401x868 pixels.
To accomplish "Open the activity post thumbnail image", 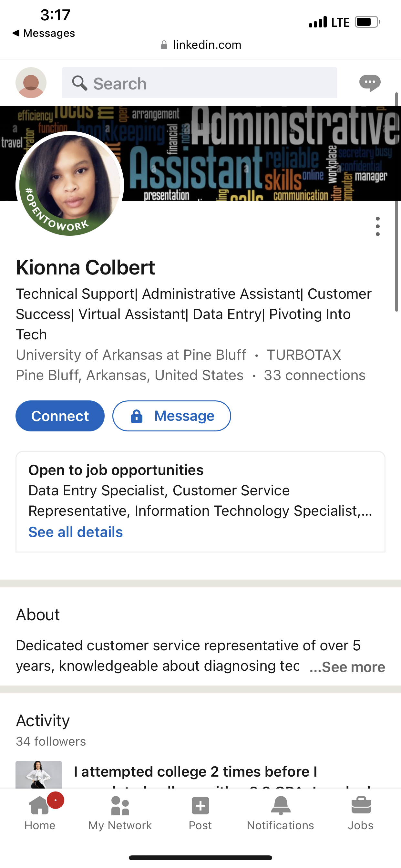I will pyautogui.click(x=39, y=774).
